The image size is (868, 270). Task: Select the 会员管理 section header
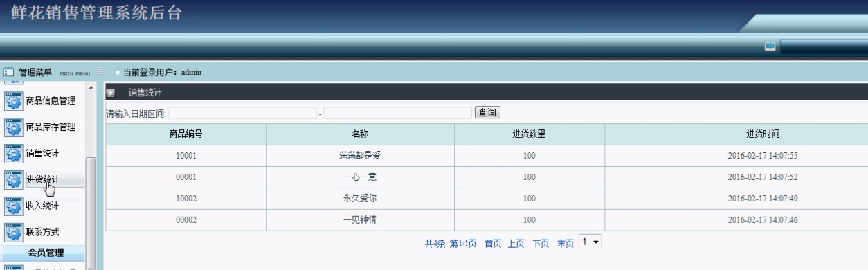45,253
